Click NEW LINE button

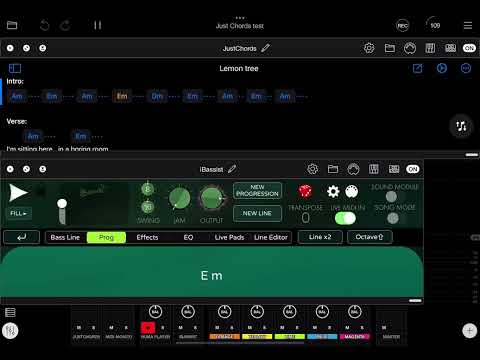point(257,213)
